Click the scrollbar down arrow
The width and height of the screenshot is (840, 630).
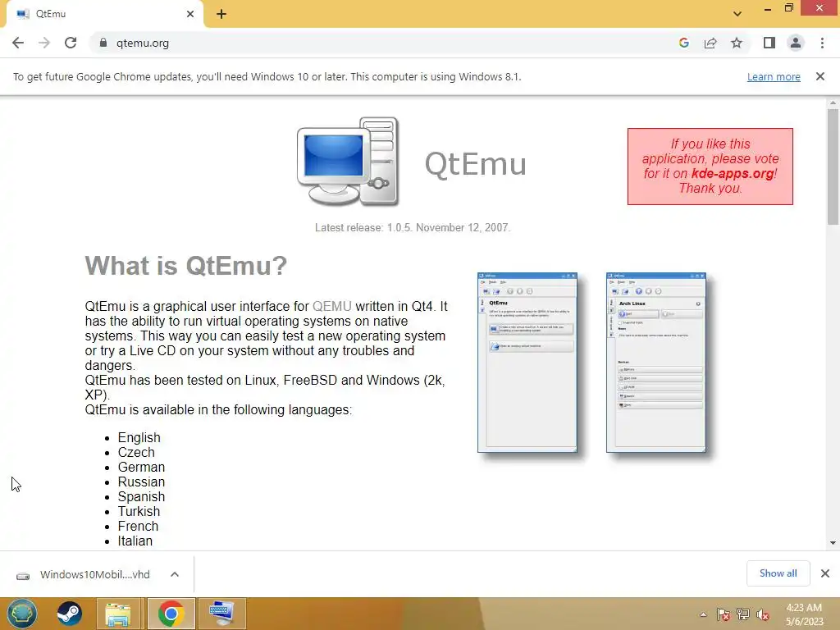pos(833,543)
